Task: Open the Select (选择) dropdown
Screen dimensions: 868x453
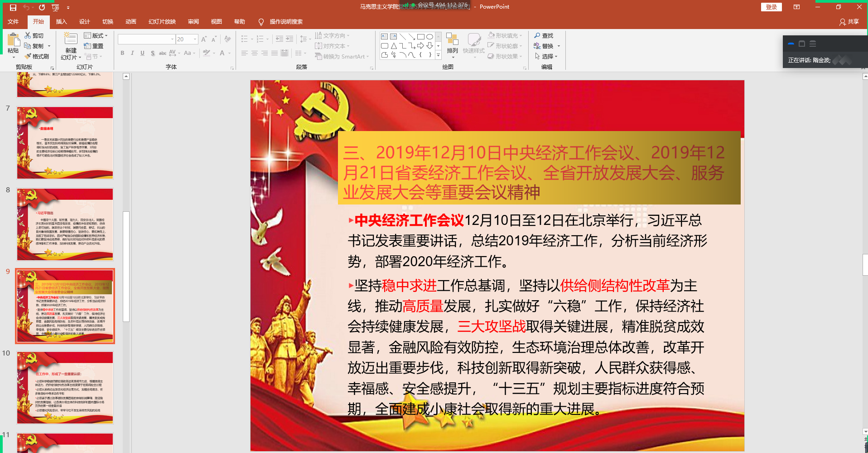Action: pyautogui.click(x=546, y=56)
